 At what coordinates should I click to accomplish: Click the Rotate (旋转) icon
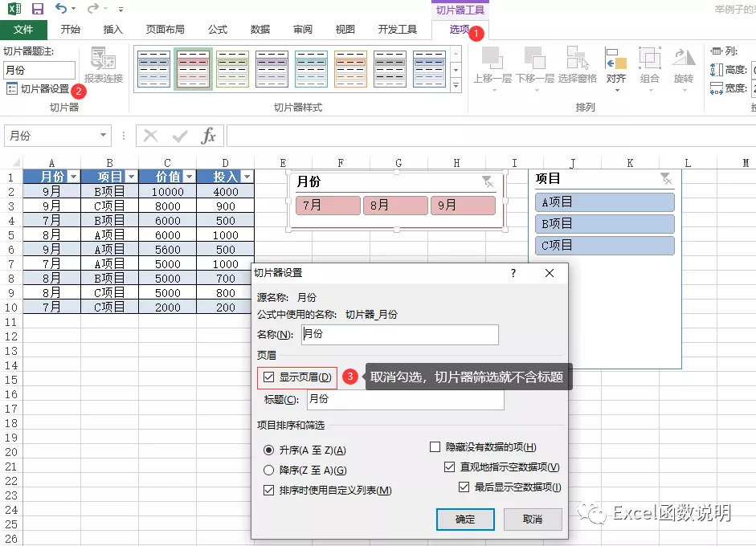684,59
